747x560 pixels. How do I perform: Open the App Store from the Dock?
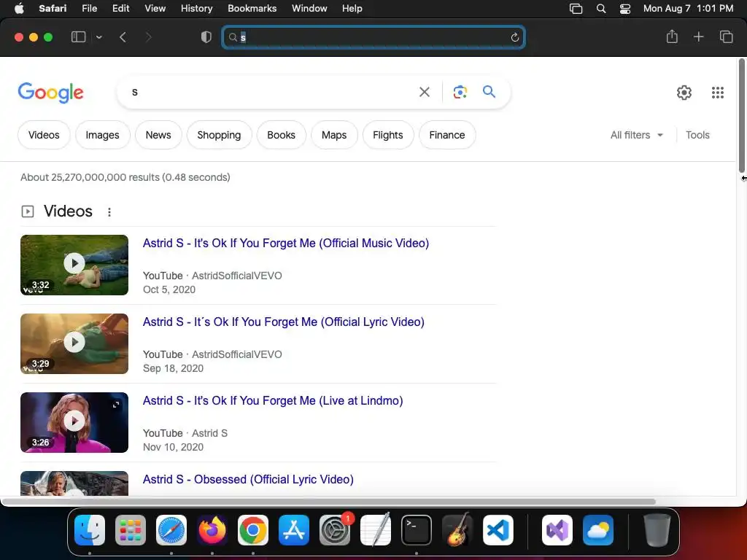(294, 530)
